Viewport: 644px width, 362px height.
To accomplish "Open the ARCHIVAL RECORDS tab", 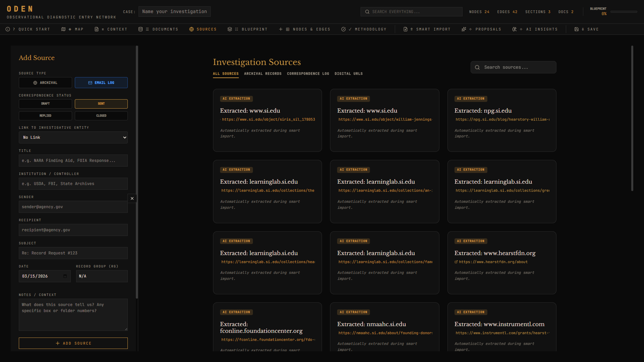I will tap(263, 74).
